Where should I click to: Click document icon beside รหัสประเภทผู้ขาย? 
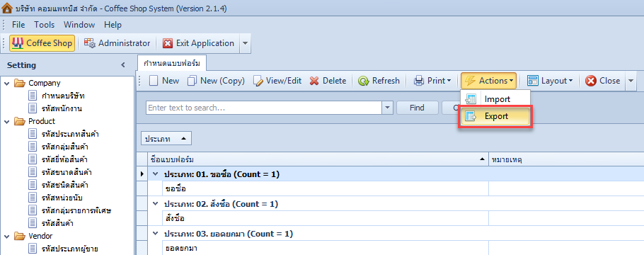click(x=33, y=249)
